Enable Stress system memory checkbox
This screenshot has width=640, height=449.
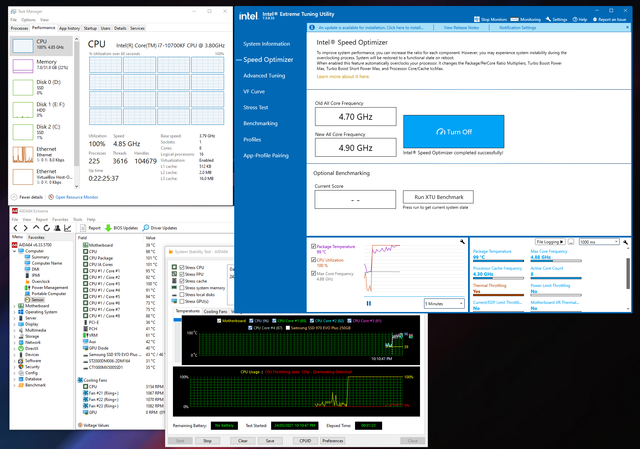coord(182,288)
